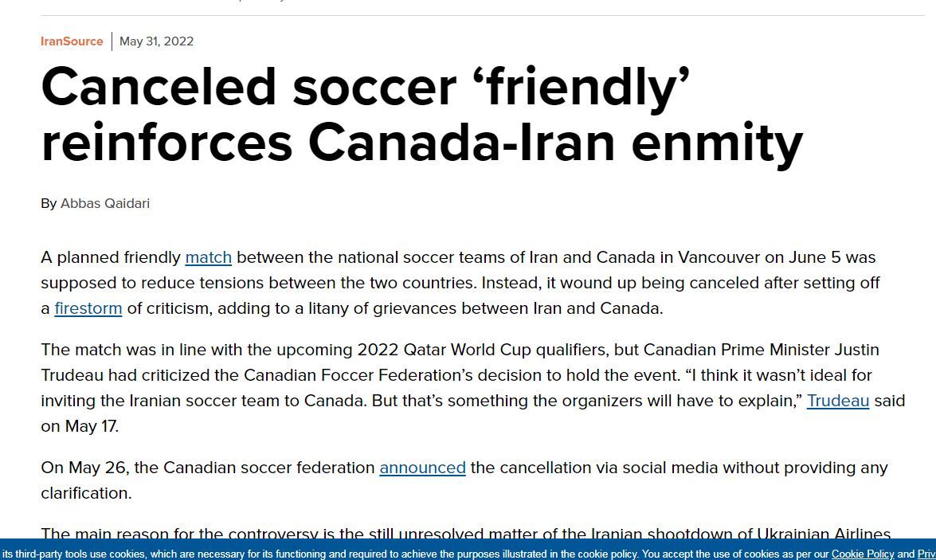Open the 'announced' cancellation link
The height and width of the screenshot is (560, 936).
422,468
